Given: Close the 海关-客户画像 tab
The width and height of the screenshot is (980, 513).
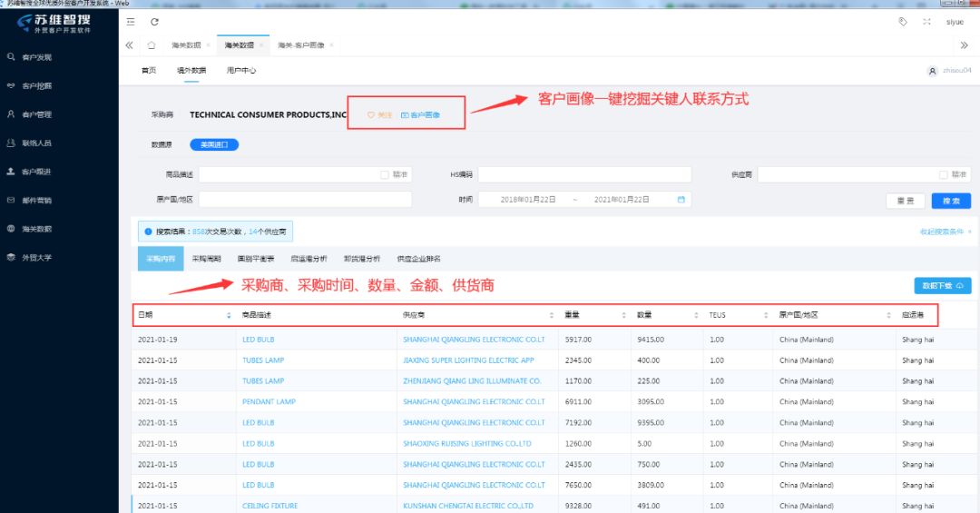Looking at the screenshot, I should (331, 45).
